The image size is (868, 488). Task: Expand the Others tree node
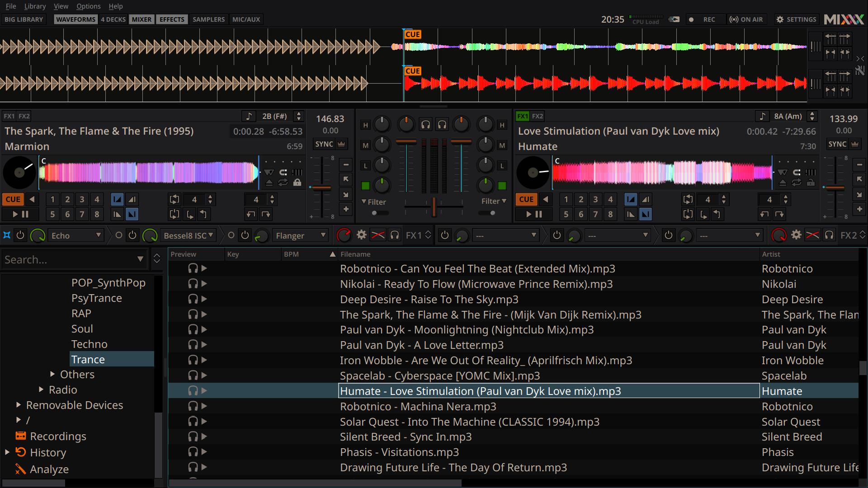click(x=52, y=375)
